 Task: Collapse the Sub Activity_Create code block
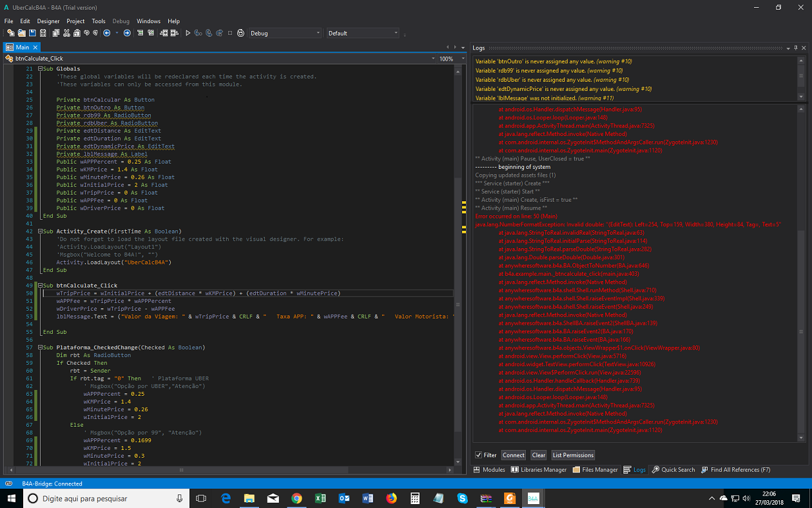click(41, 231)
